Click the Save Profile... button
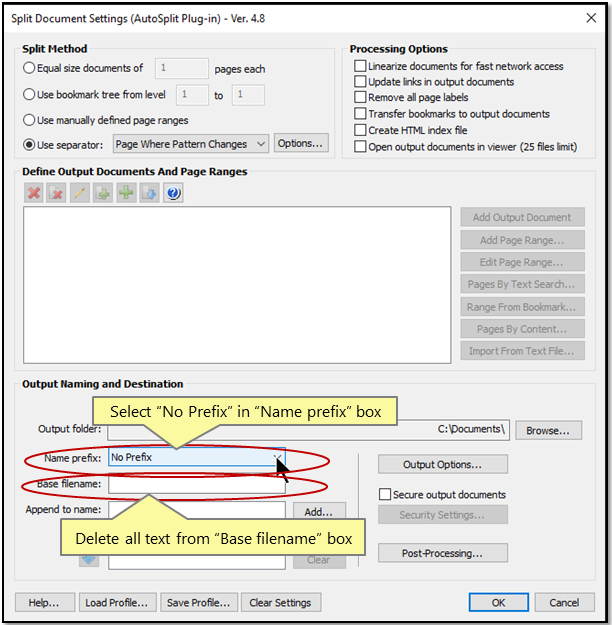Image resolution: width=612 pixels, height=625 pixels. pyautogui.click(x=199, y=602)
